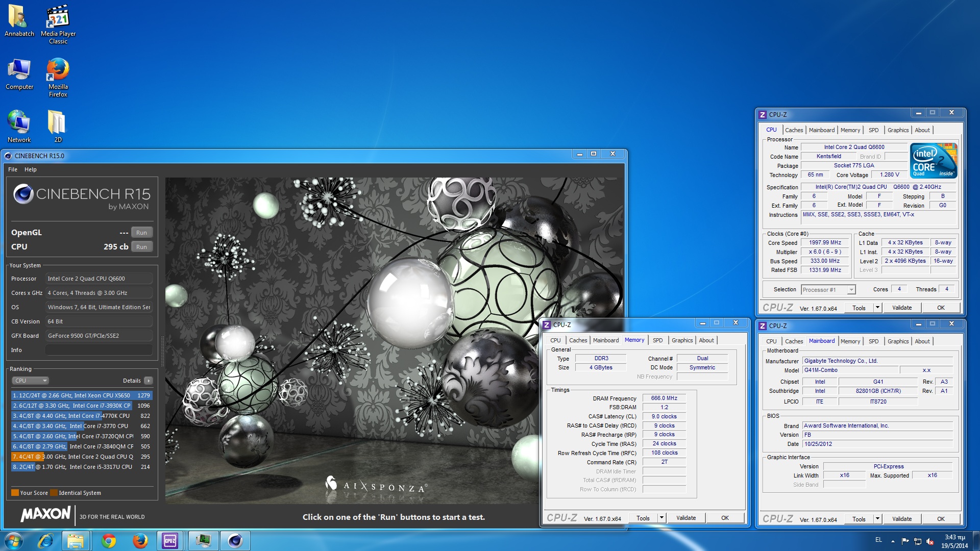
Task: Select the Xeon X5650 ranking entry
Action: 82,395
